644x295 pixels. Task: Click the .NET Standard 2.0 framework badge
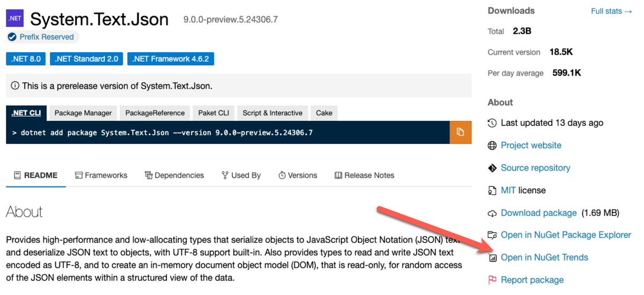pyautogui.click(x=86, y=59)
